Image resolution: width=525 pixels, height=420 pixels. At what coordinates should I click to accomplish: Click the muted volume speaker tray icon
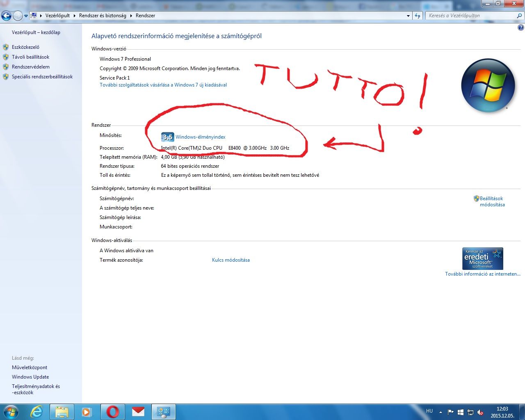480,412
